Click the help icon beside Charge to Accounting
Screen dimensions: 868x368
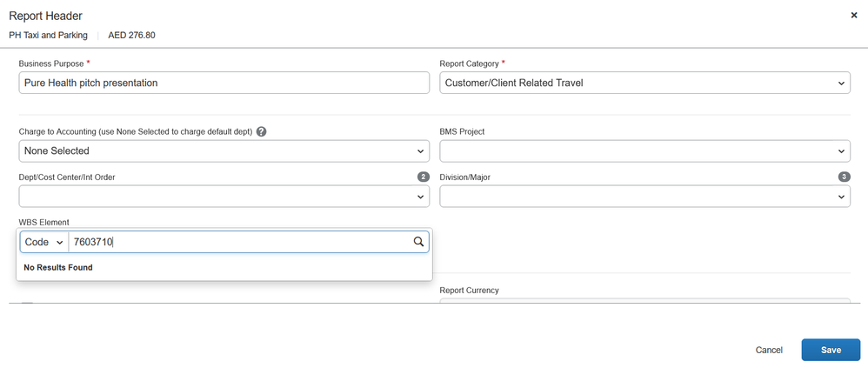click(x=262, y=132)
